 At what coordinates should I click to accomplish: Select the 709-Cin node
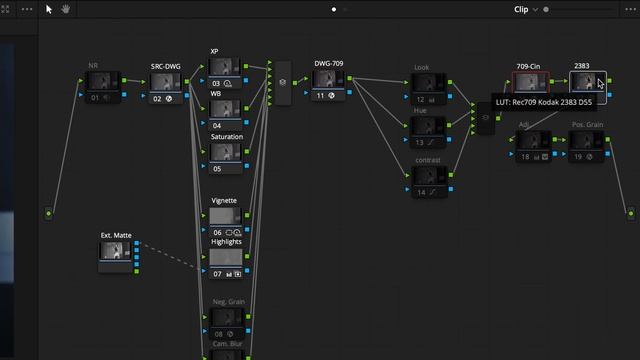tap(531, 82)
